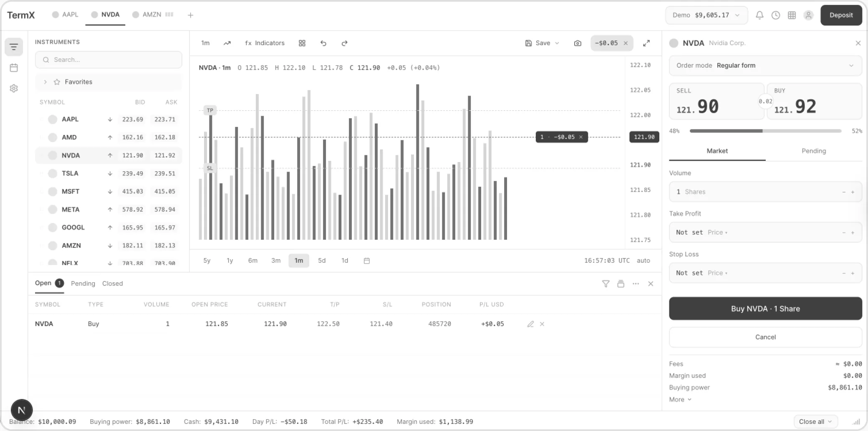The width and height of the screenshot is (868, 431).
Task: Click the star in Favorites row
Action: 57,82
